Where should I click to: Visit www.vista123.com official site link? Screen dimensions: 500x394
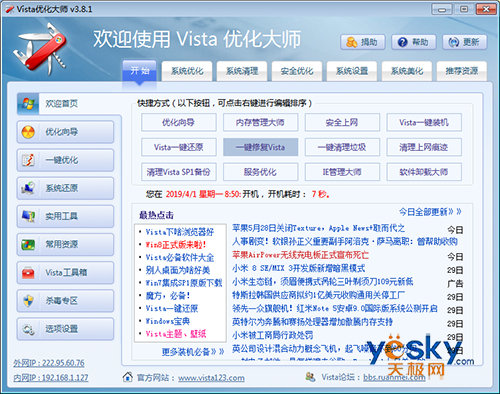click(x=211, y=378)
